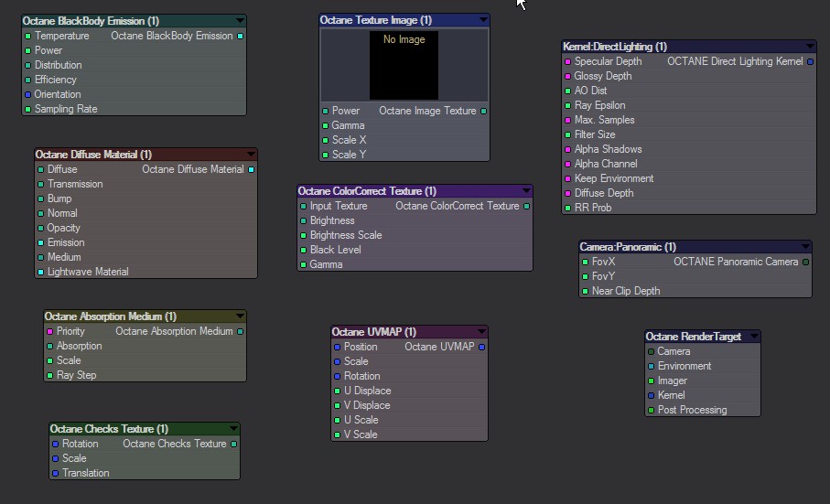
Task: Click the Environment input socket on RenderTarget
Action: point(651,367)
